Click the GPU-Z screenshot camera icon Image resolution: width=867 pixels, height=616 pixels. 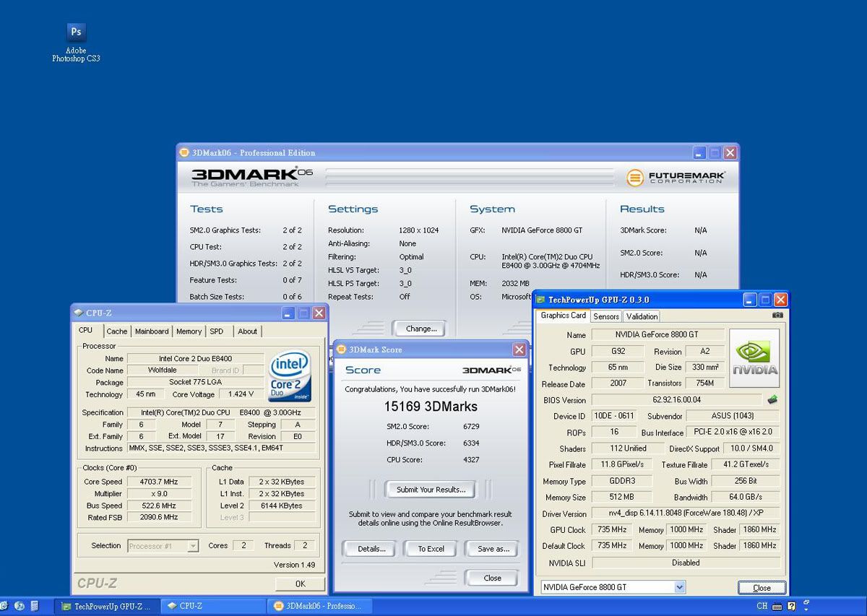point(777,315)
